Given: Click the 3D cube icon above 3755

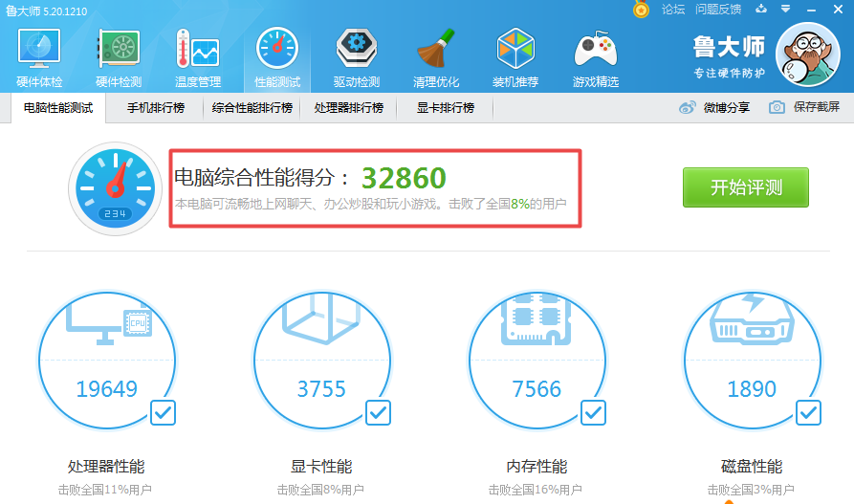Looking at the screenshot, I should point(321,318).
